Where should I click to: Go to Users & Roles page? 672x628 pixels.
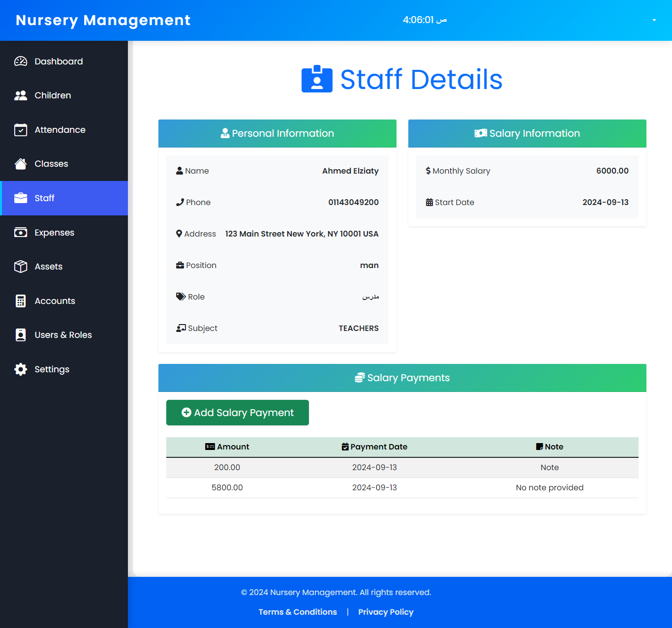[63, 335]
